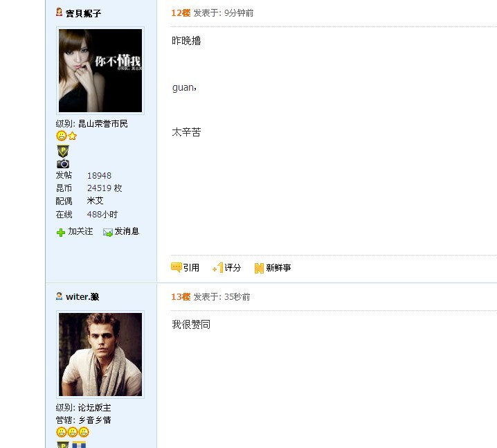This screenshot has width=497, height=448.
Task: Click the star level icon in first profile
Action: [73, 136]
